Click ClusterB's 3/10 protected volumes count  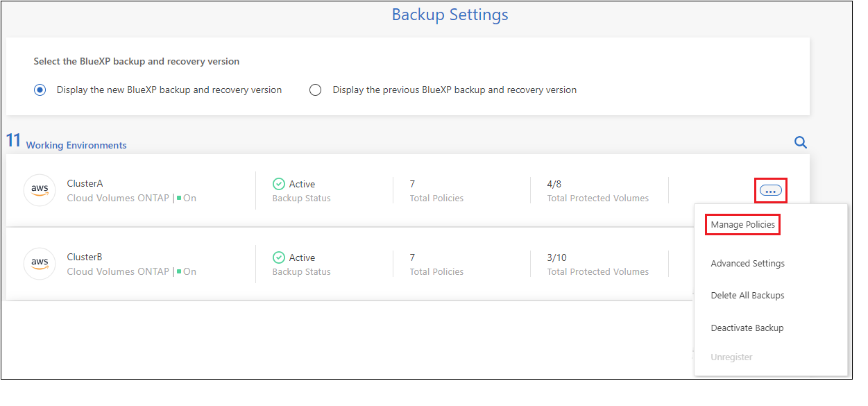click(556, 257)
